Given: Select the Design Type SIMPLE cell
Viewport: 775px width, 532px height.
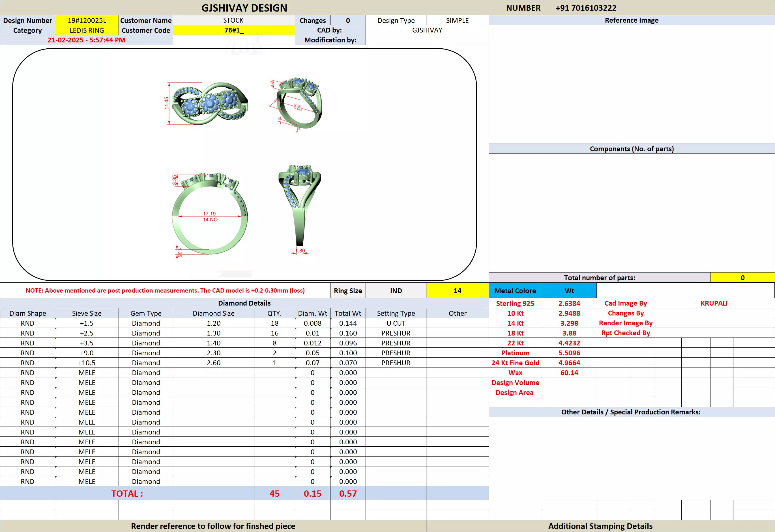Looking at the screenshot, I should coord(457,20).
